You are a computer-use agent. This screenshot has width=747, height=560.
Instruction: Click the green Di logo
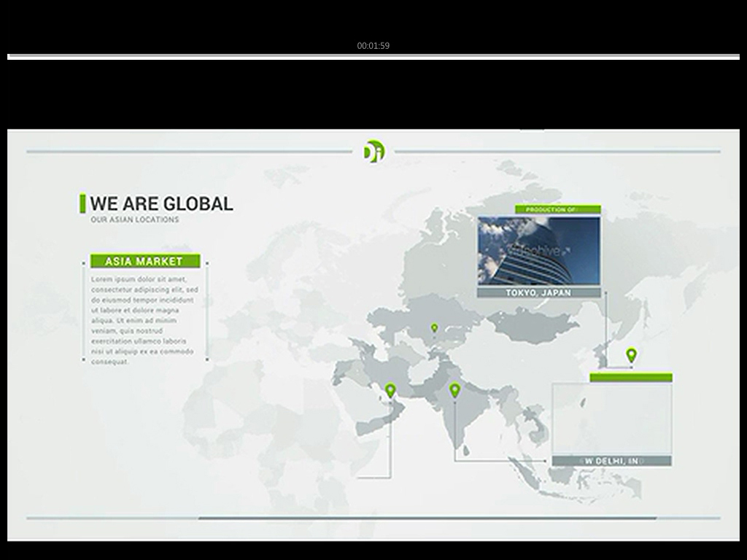click(373, 151)
